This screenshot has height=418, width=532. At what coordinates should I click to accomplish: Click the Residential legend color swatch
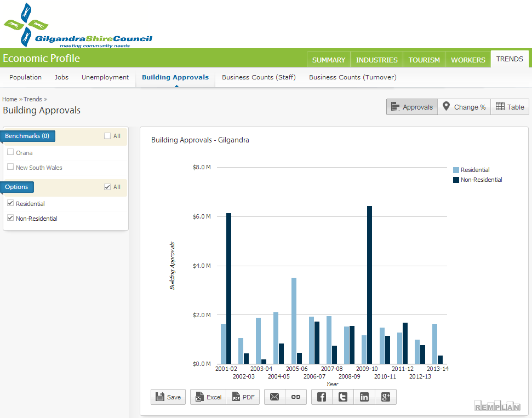click(456, 170)
